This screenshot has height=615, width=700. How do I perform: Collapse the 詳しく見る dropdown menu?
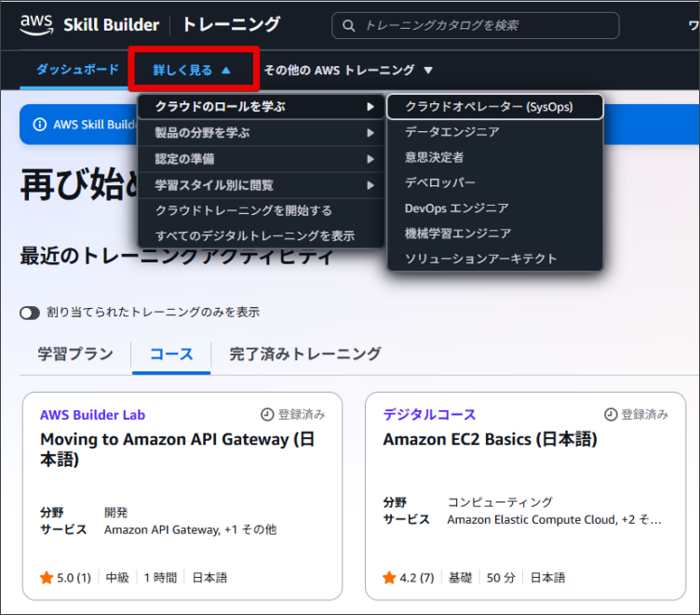tap(193, 70)
